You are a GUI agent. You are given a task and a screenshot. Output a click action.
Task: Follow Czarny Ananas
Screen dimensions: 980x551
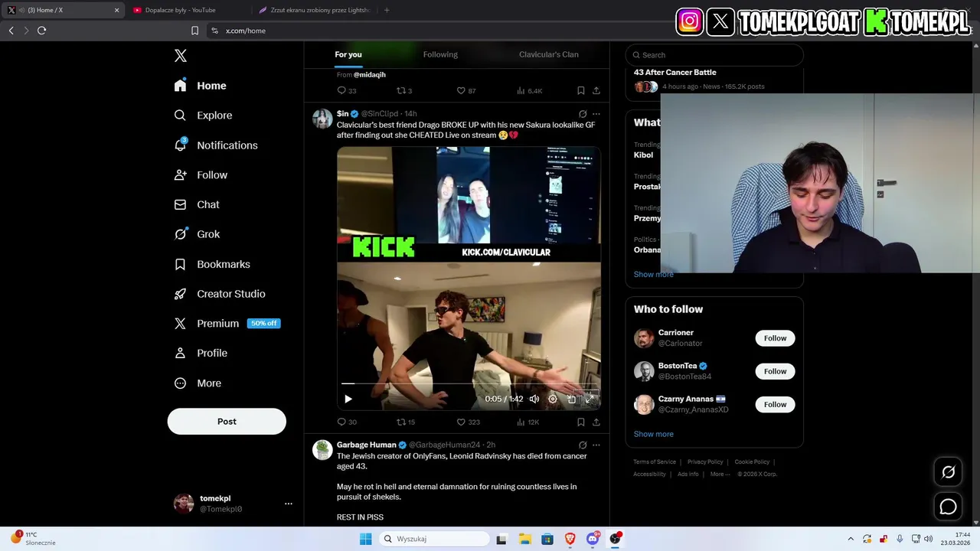(x=775, y=404)
